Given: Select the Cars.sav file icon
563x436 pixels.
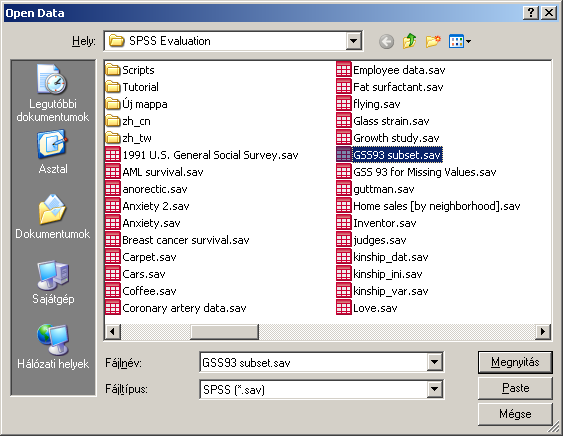Looking at the screenshot, I should (113, 274).
